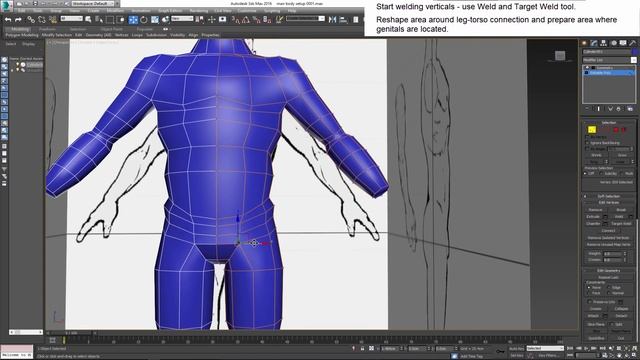Click the Select Object arrow tool

click(x=88, y=19)
